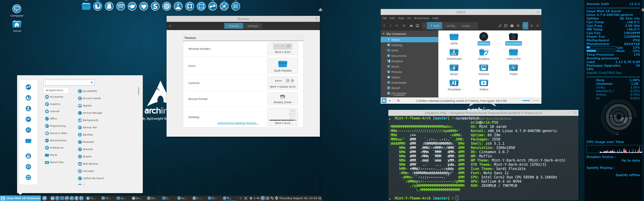The width and height of the screenshot is (644, 201).
Task: Select Recent in file manager sidebar
Action: 409,88
